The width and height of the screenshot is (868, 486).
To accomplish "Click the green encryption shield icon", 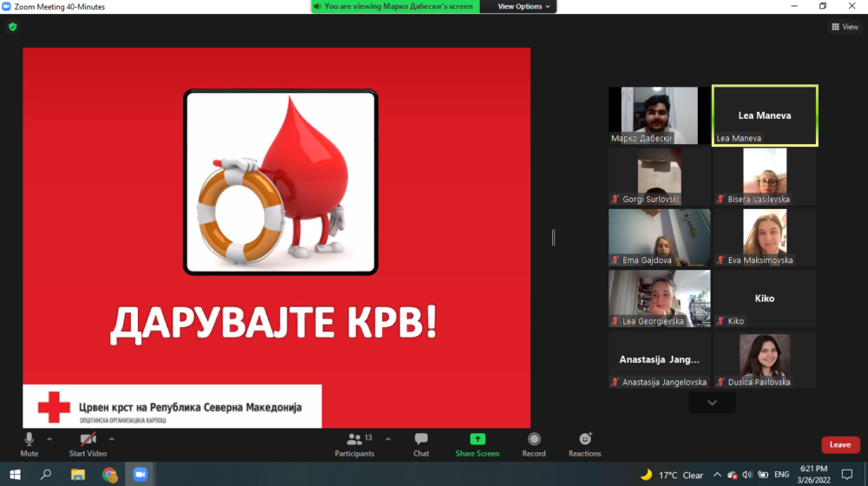I will [12, 27].
